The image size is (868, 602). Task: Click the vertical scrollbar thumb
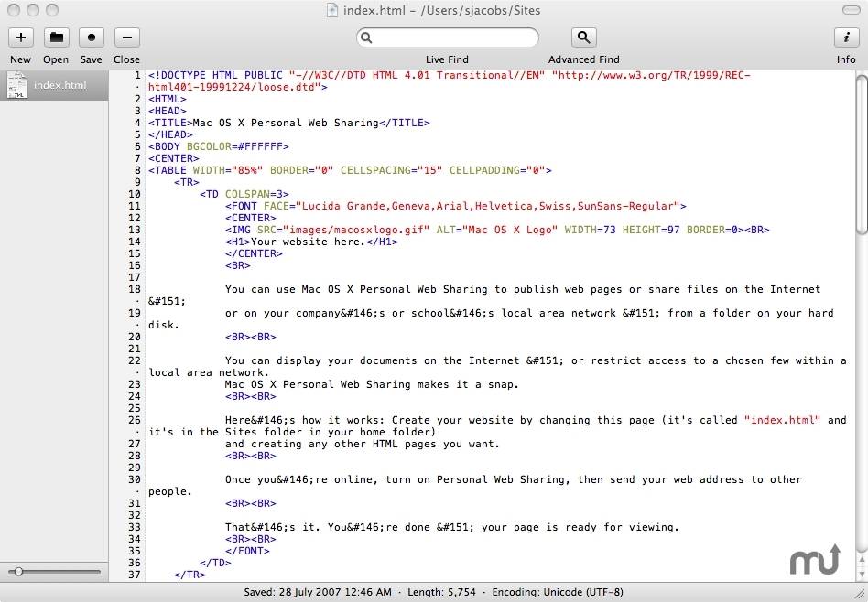(x=862, y=155)
